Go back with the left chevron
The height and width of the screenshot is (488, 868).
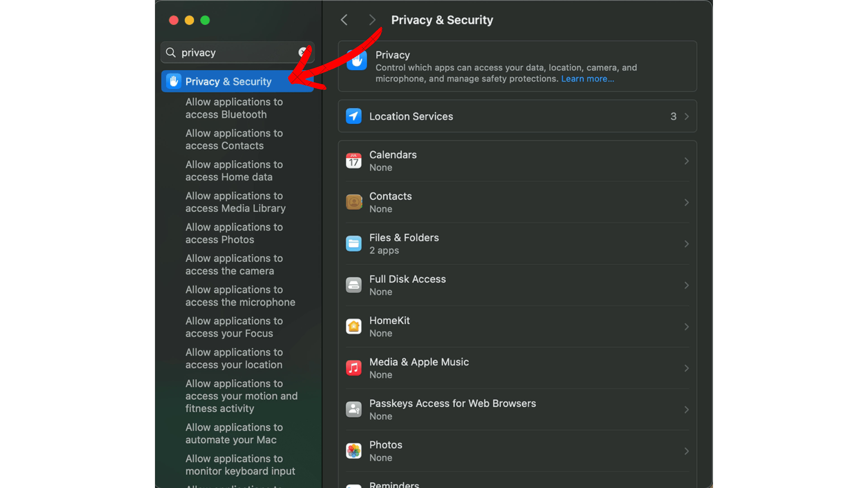coord(344,20)
